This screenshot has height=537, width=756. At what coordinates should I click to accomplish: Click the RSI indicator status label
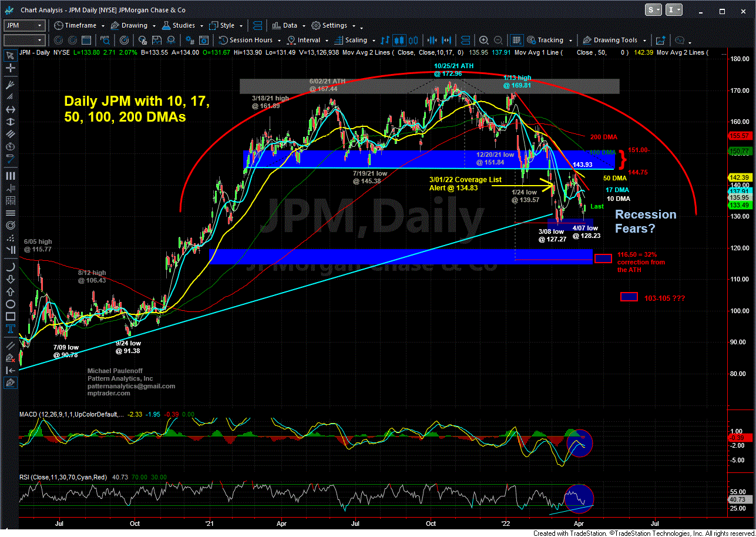[65, 476]
